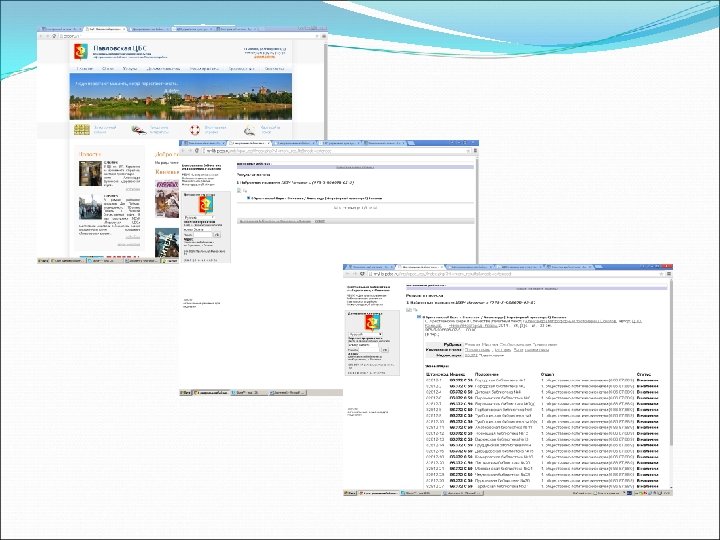The height and width of the screenshot is (540, 720).
Task: Switch to first tab in middle search-results window
Action: click(204, 143)
